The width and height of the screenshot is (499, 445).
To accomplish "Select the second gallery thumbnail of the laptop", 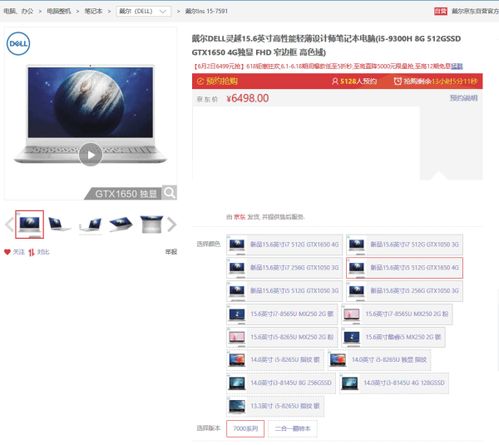I will (59, 224).
